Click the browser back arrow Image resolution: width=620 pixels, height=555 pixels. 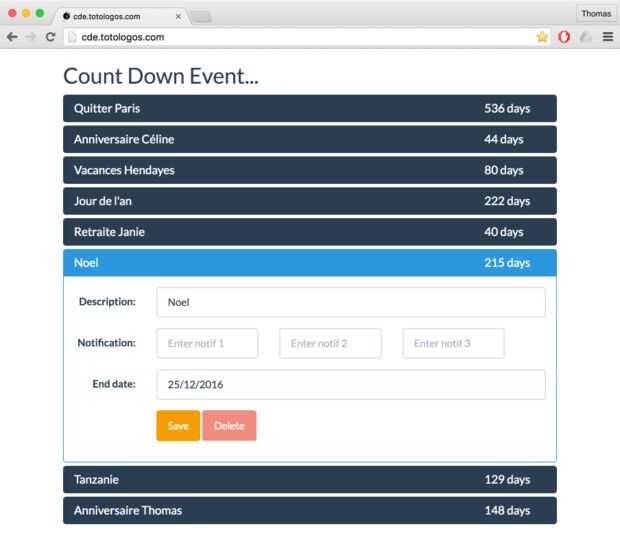12,37
